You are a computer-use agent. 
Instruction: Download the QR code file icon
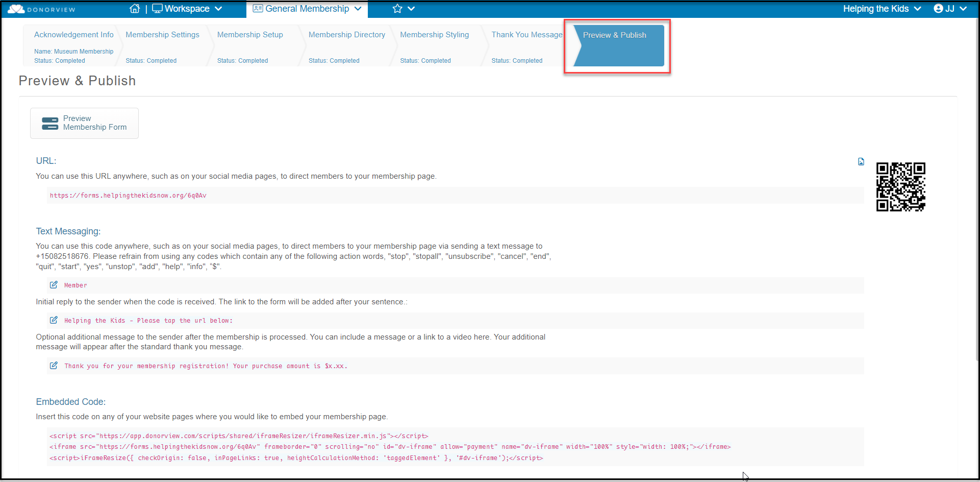861,162
